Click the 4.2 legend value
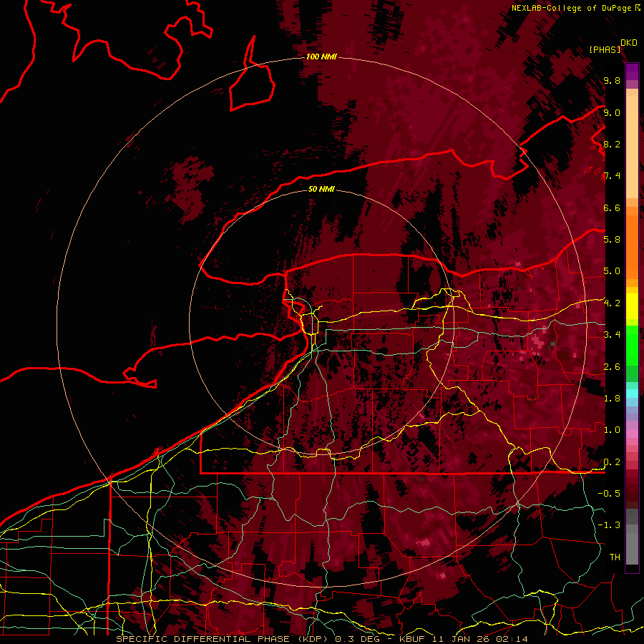Viewport: 644px width, 644px height. (612, 303)
